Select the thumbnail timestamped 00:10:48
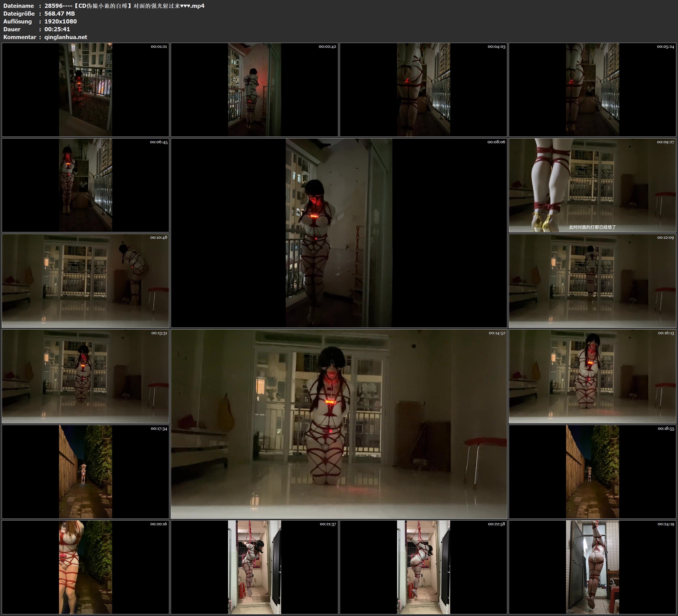 click(x=85, y=280)
